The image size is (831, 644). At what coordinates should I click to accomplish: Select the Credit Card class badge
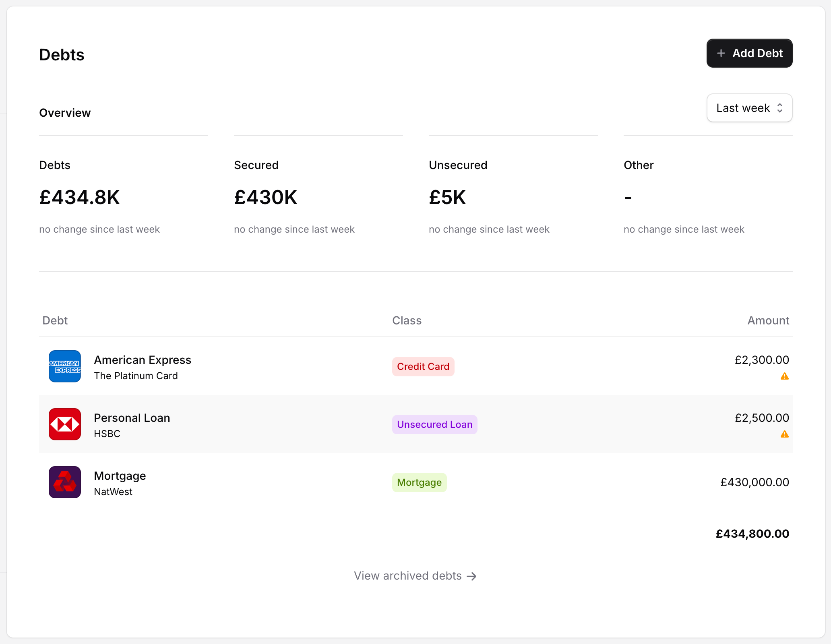[x=423, y=367]
